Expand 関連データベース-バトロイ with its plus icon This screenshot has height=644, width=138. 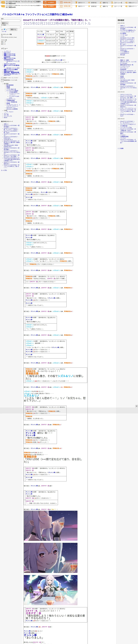click(2, 78)
